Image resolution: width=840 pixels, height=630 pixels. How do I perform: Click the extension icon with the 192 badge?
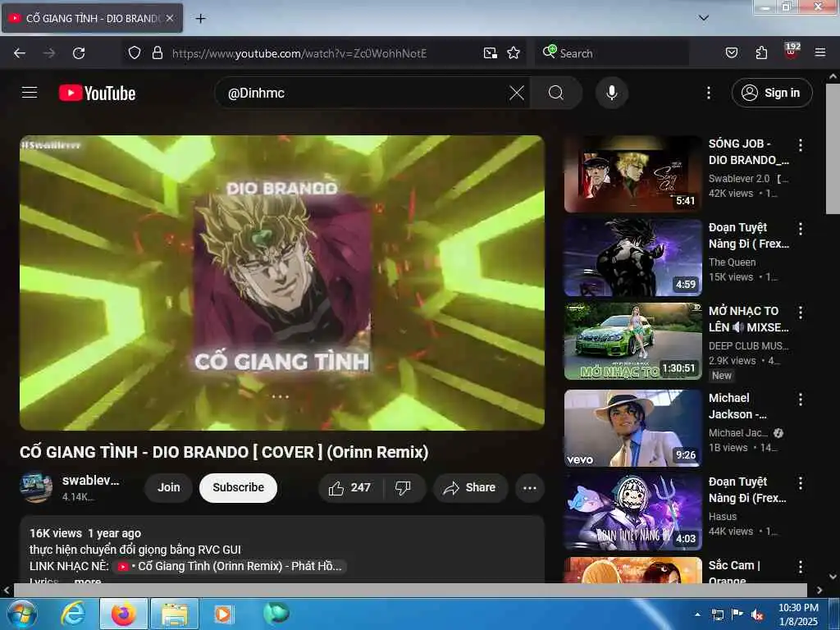point(792,52)
